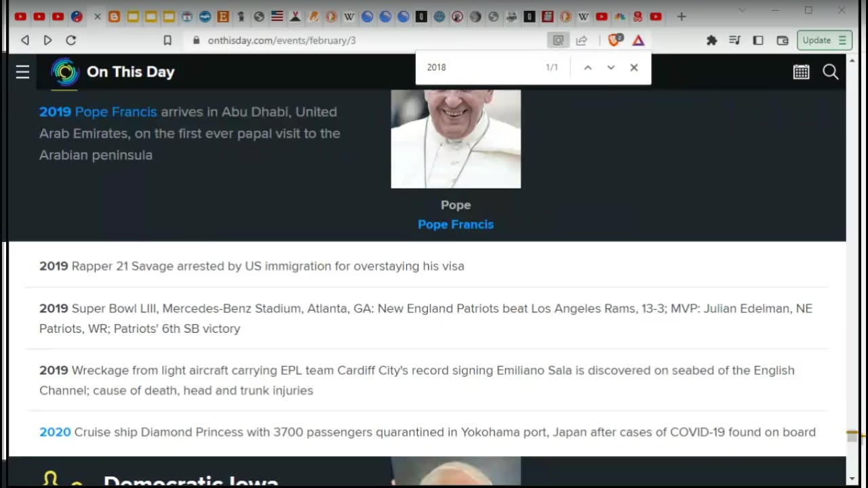Switch to the first YouTube tab
Image resolution: width=868 pixels, height=488 pixels.
click(x=20, y=16)
